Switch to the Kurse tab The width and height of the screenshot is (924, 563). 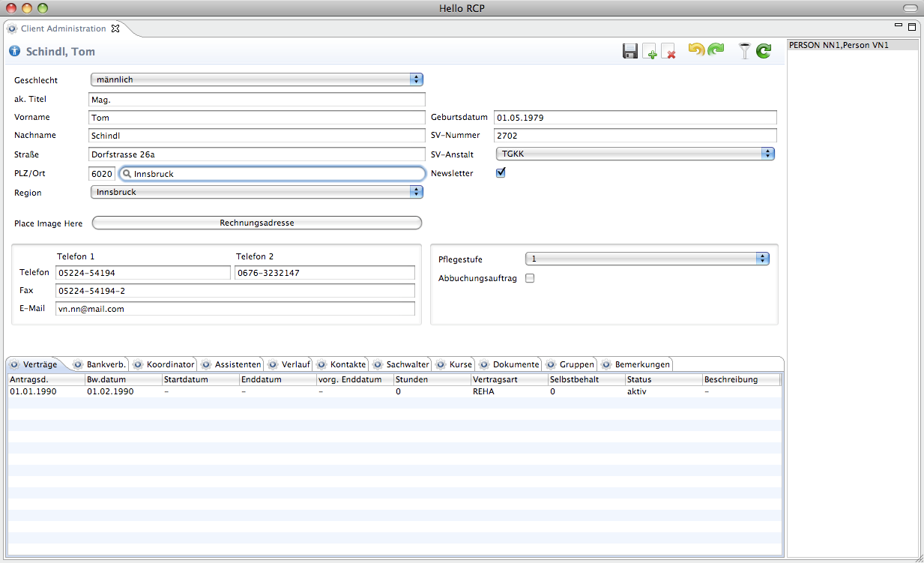click(x=455, y=364)
